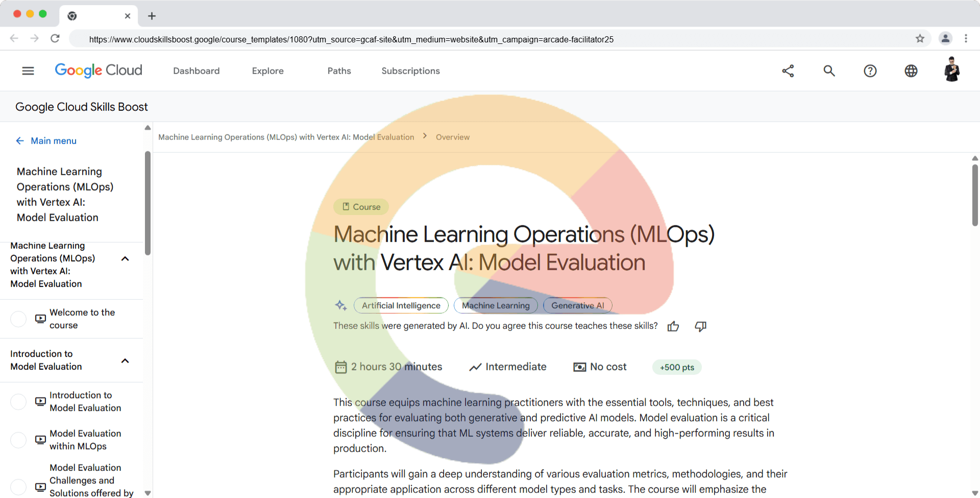
Task: Bookmark this page with the star
Action: click(x=920, y=39)
